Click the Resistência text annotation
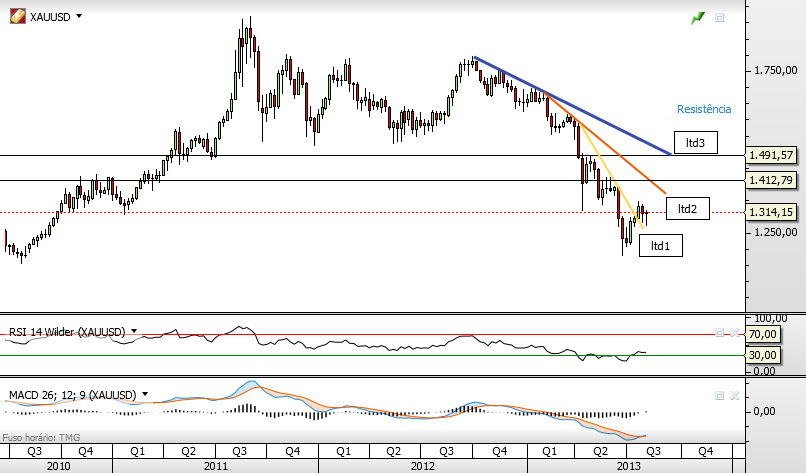 [x=704, y=109]
